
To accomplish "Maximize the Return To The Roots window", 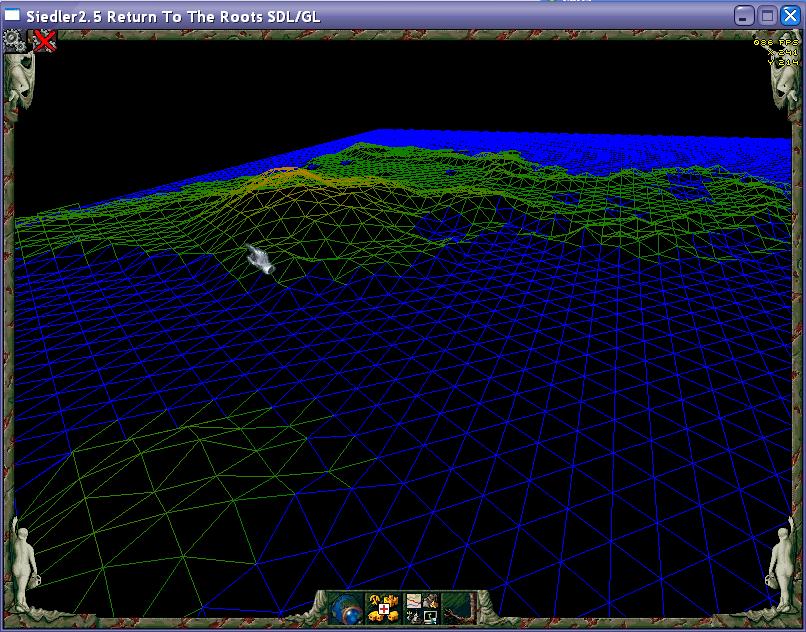I will click(x=766, y=16).
